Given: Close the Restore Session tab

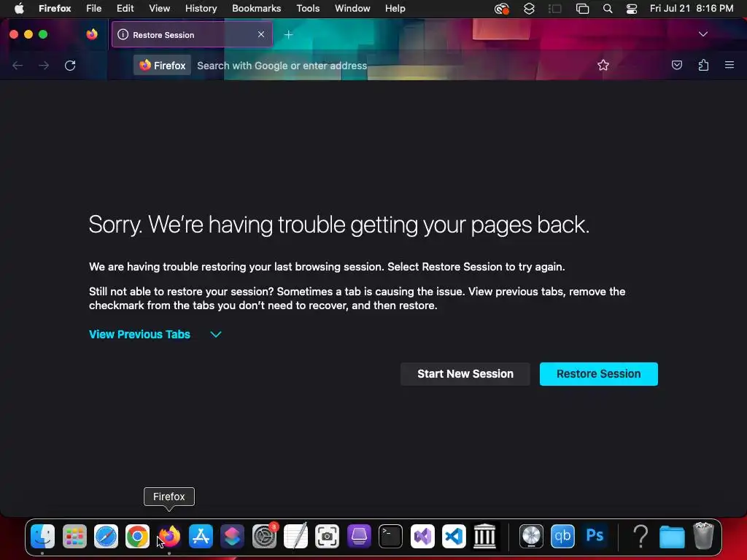Looking at the screenshot, I should (x=261, y=34).
